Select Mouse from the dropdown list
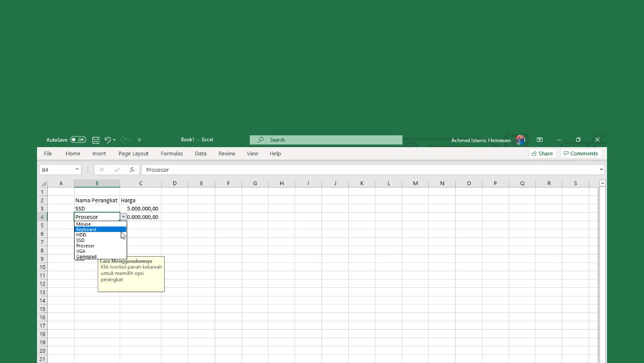Viewport: 644px width, 363px height. click(100, 224)
